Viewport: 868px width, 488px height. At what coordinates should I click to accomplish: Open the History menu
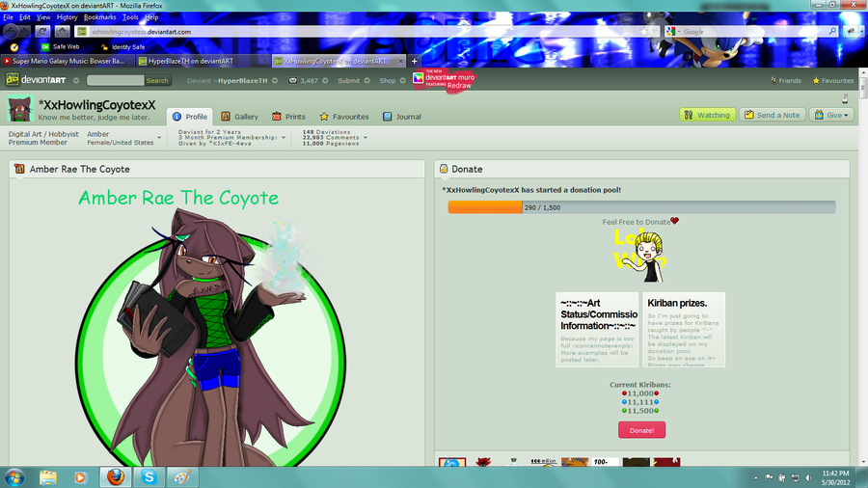pyautogui.click(x=67, y=17)
